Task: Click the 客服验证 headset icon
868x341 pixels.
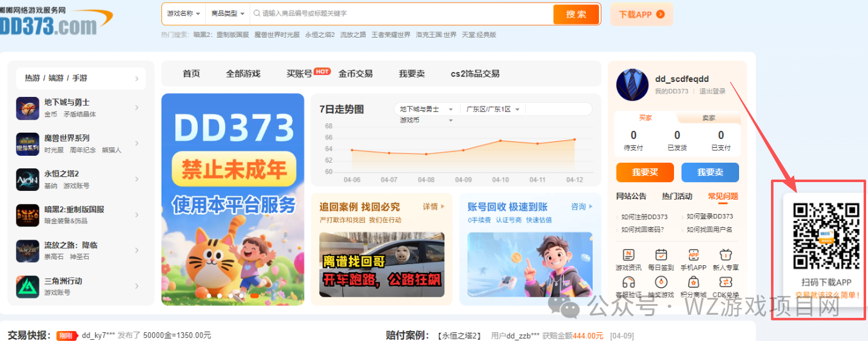Action: click(x=629, y=282)
